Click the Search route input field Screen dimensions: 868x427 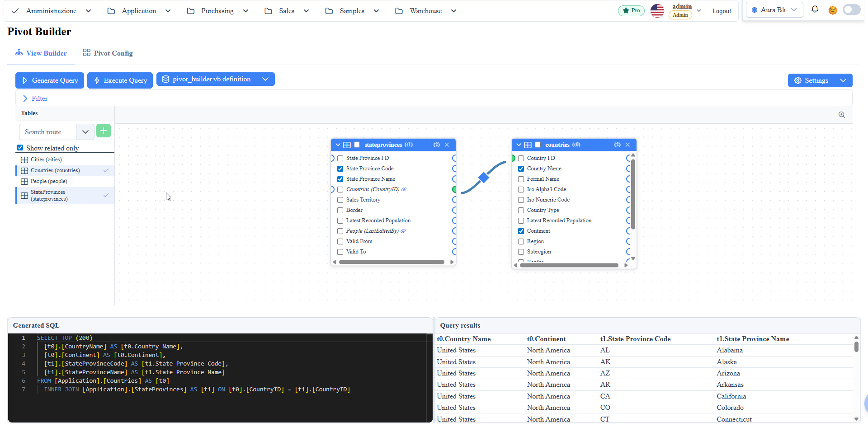[x=47, y=132]
